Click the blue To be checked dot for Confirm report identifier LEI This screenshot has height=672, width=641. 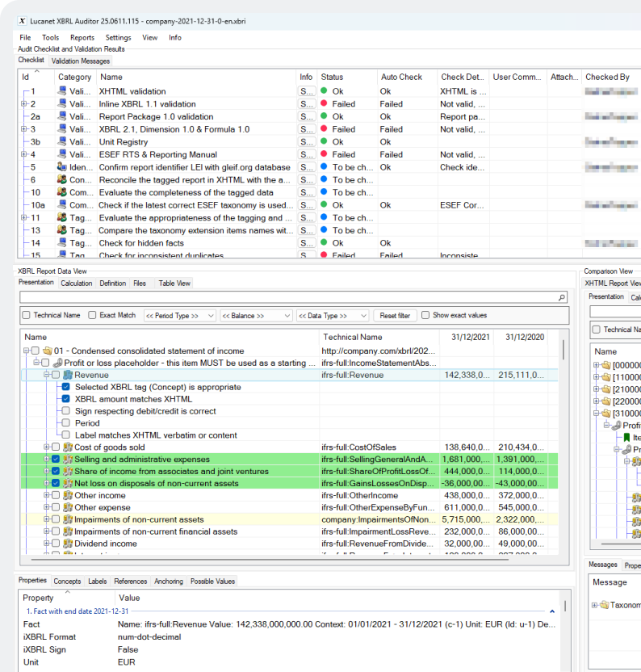pos(324,167)
